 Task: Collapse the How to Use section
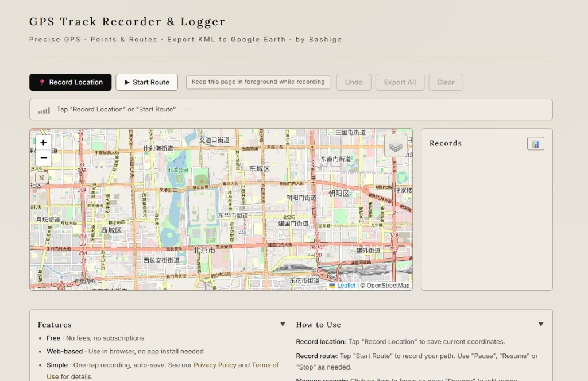coord(541,324)
